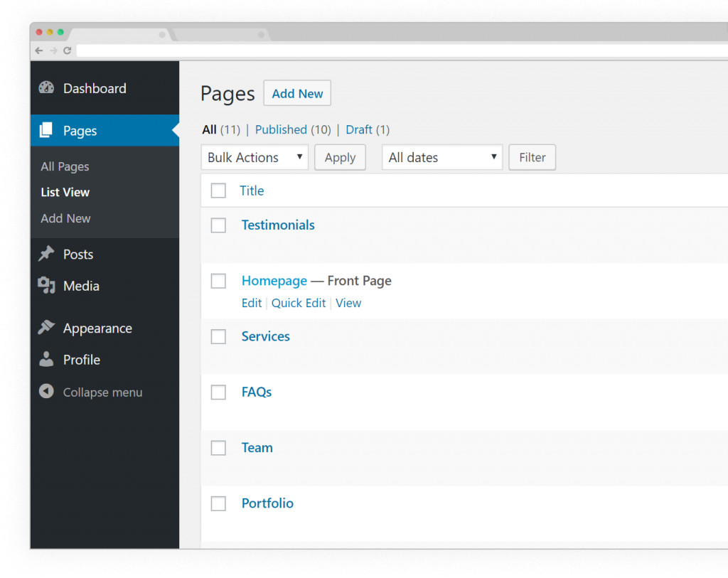Open the Bulk Actions dropdown
The height and width of the screenshot is (578, 728).
tap(255, 157)
